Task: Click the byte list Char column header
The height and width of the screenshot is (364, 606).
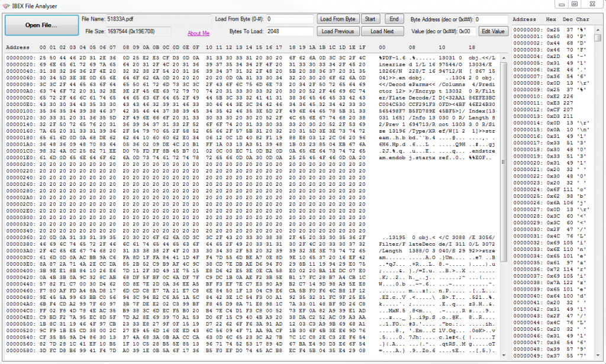Action: coord(582,20)
